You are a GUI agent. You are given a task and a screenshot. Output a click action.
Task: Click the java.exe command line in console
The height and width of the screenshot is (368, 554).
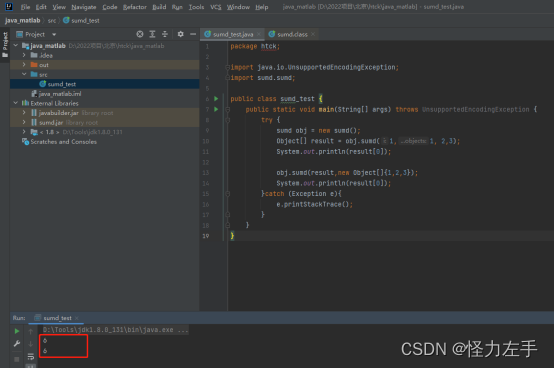(116, 330)
